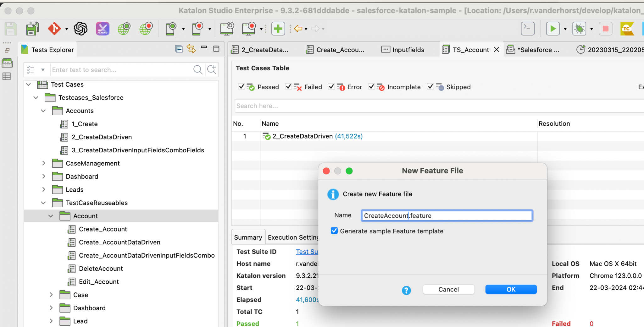Screen dimensions: 644x327
Task: Uncheck Generate sample Feature template
Action: (334, 231)
